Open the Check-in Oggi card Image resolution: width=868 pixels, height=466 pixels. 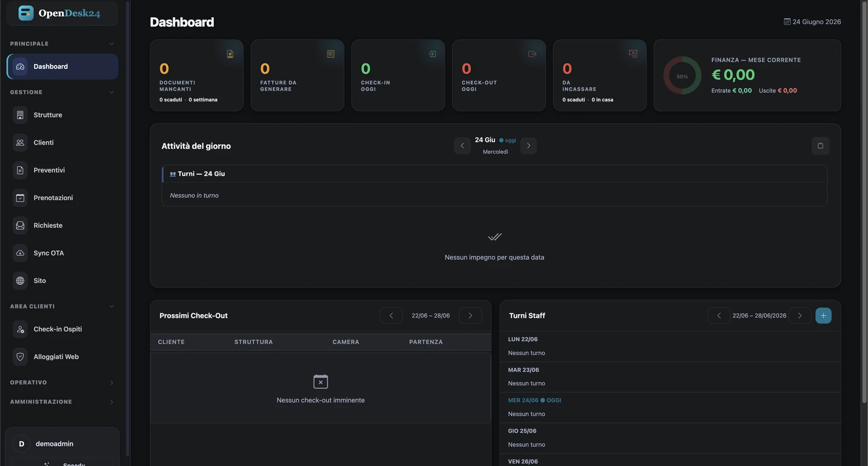tap(398, 75)
